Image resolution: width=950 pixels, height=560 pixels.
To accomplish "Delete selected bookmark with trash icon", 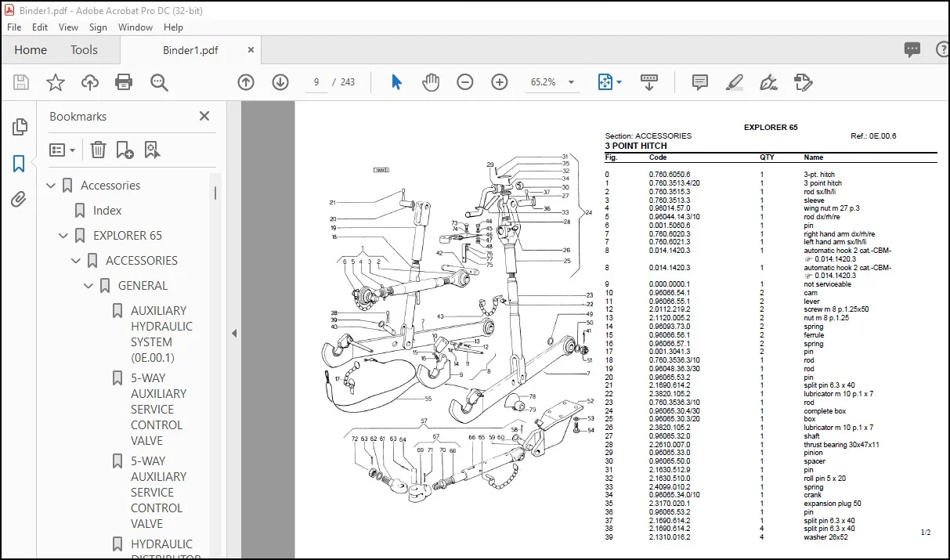I will pos(98,150).
